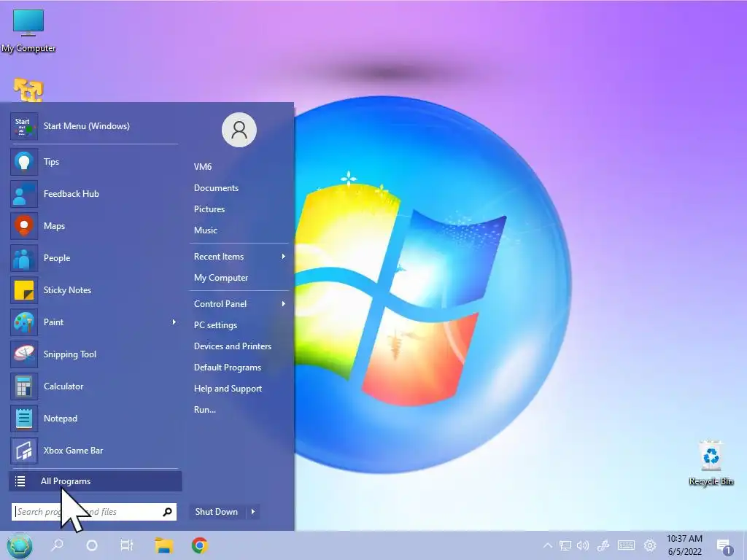
Task: Show hidden tray icons chevron
Action: point(548,545)
